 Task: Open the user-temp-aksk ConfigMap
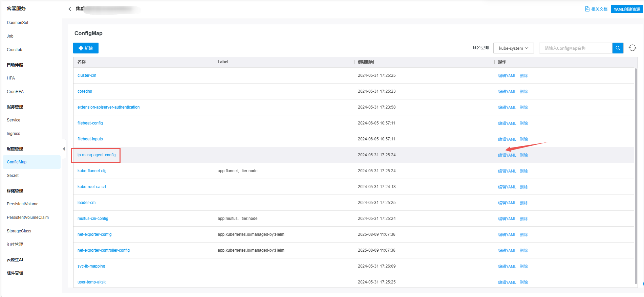(91, 282)
